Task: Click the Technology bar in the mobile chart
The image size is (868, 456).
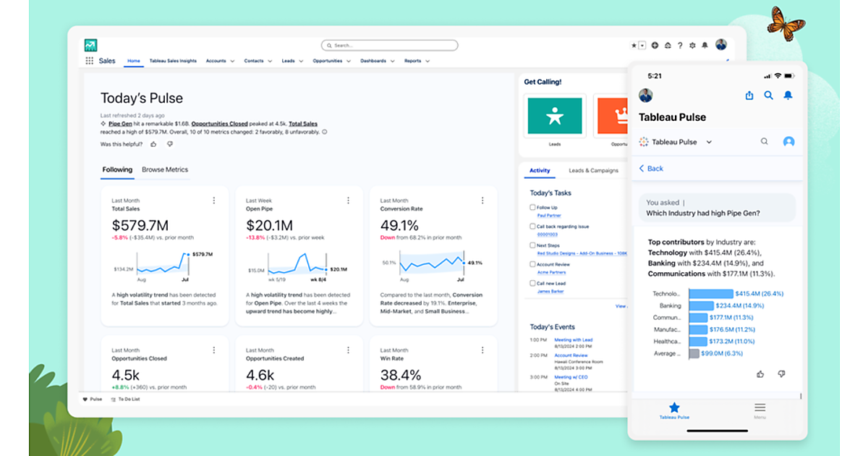Action: pyautogui.click(x=711, y=294)
